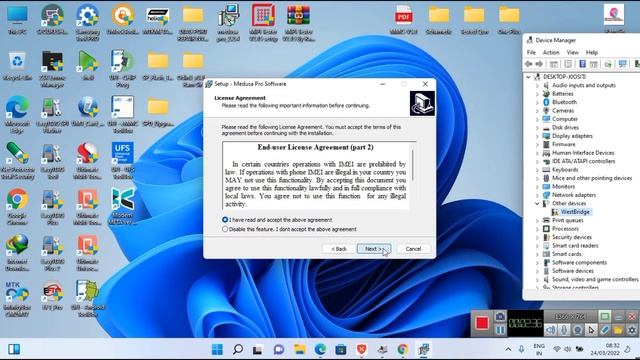Viewport: 640px width, 360px height.
Task: Click the blue Help icon in Device Manager toolbar
Action: [x=582, y=64]
